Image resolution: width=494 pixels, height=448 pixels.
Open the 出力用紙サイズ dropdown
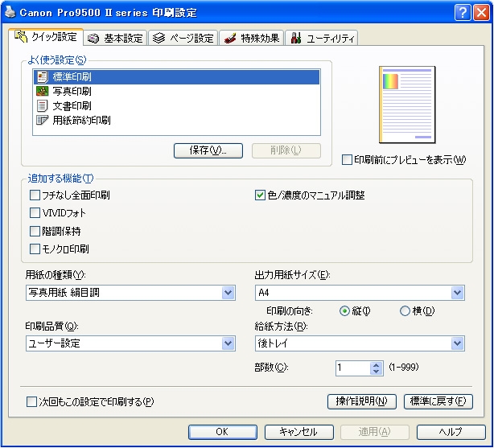pyautogui.click(x=360, y=293)
